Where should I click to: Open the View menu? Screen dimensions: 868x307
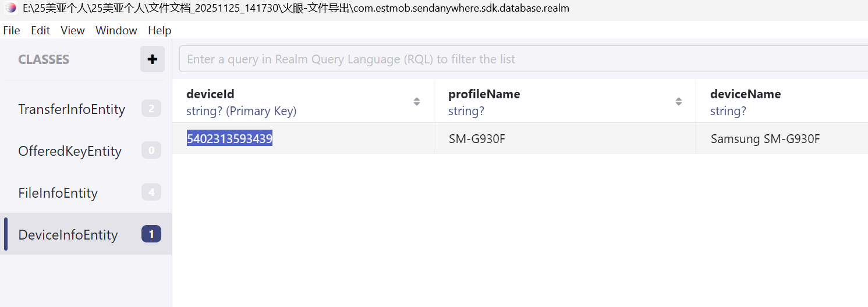(73, 30)
